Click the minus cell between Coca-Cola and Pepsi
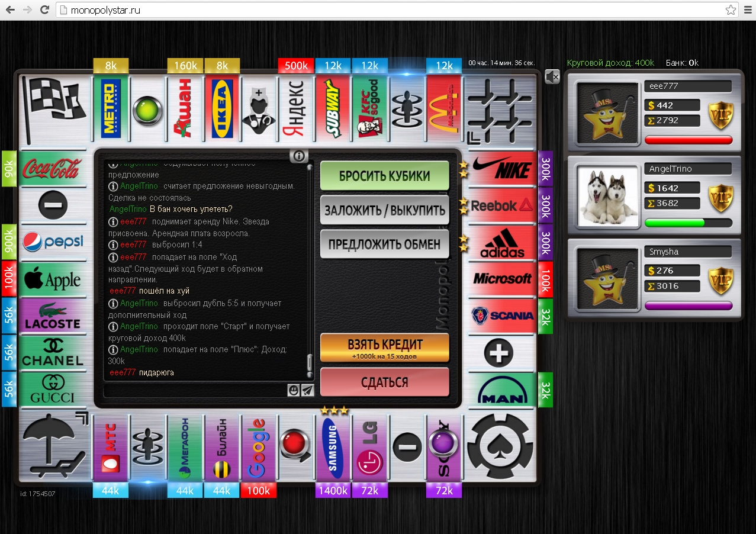Image resolution: width=756 pixels, height=534 pixels. coord(53,206)
